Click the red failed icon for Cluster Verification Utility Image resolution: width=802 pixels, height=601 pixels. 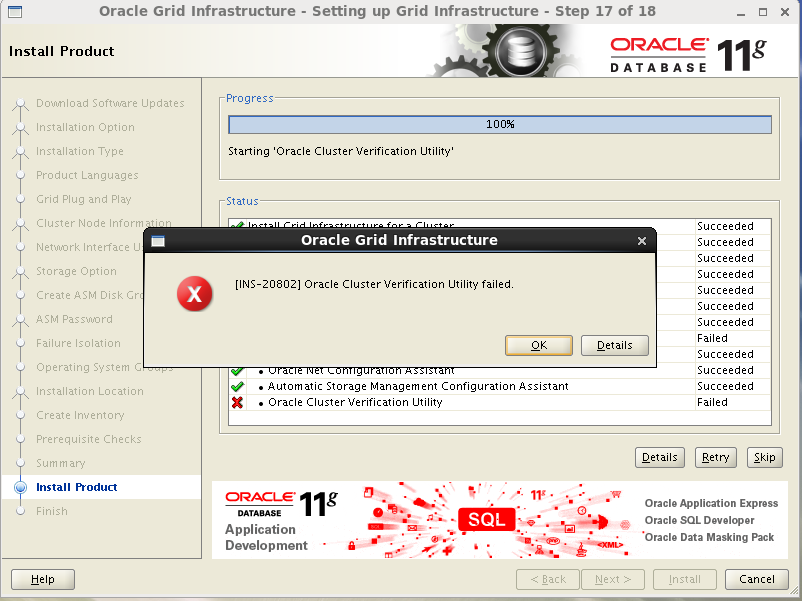pyautogui.click(x=237, y=402)
